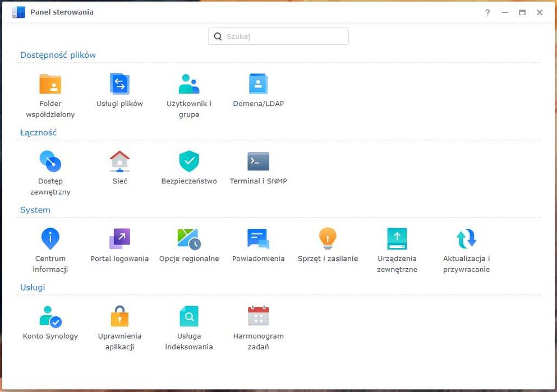Open Aktualizacja i przywracanie icon

tap(467, 239)
